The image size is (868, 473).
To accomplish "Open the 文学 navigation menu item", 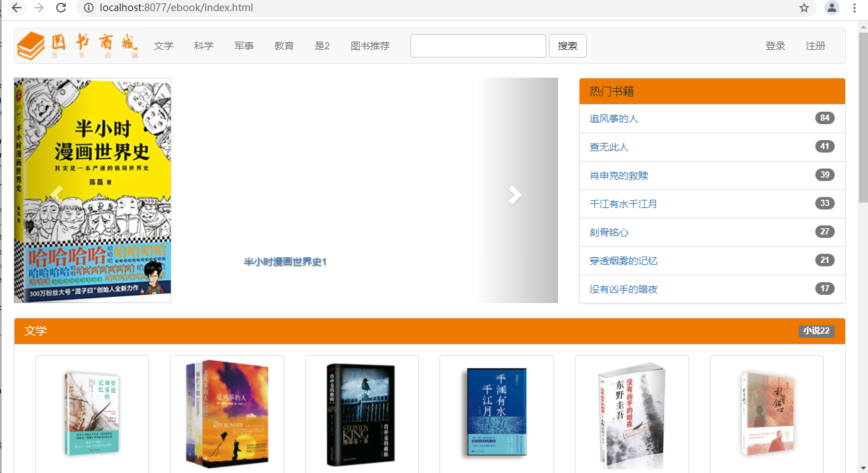I will point(164,46).
